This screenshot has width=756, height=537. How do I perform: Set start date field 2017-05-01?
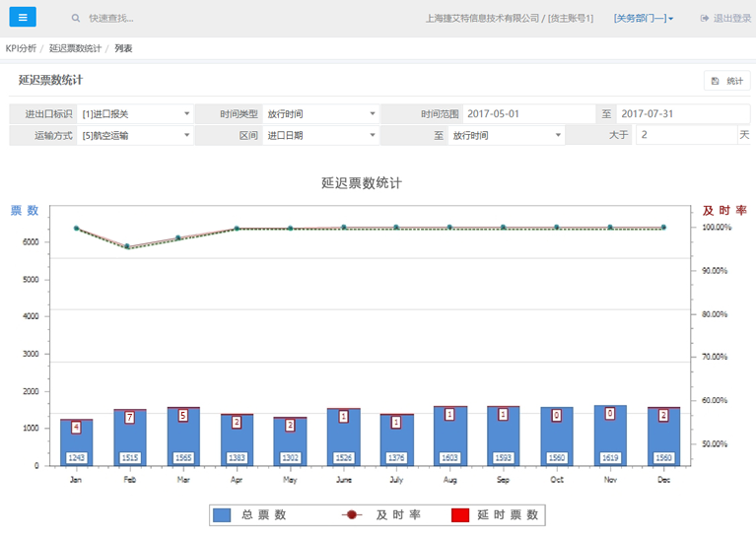529,114
